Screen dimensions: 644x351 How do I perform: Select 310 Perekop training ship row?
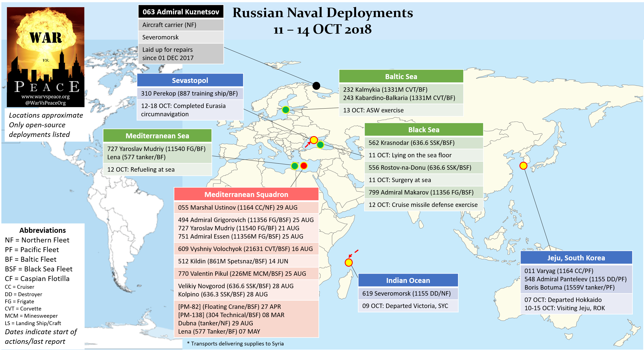click(x=190, y=93)
